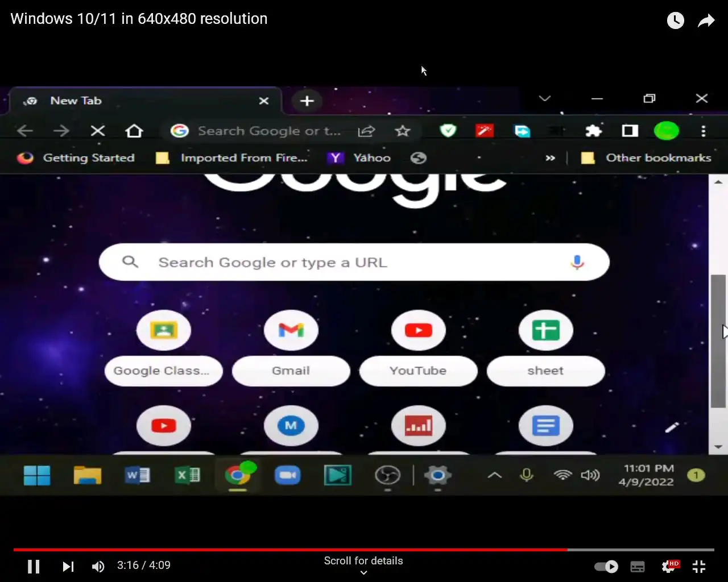Open the Getting Started bookmark
This screenshot has height=582, width=728.
76,158
